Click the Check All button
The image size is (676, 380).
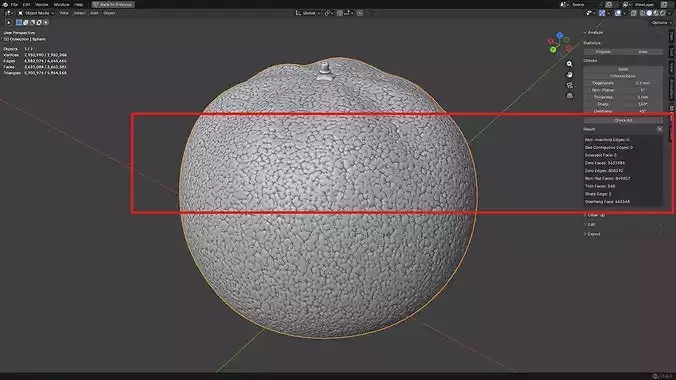[x=623, y=120]
